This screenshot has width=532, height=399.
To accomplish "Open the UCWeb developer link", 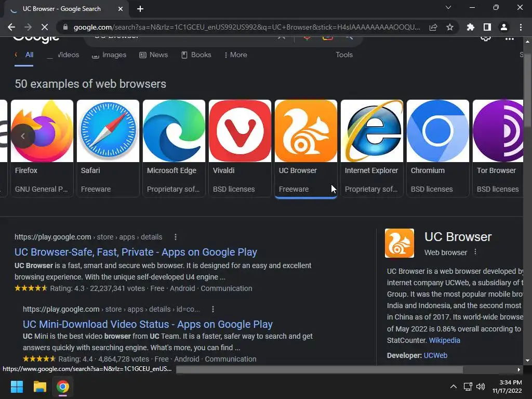I will pos(435,355).
